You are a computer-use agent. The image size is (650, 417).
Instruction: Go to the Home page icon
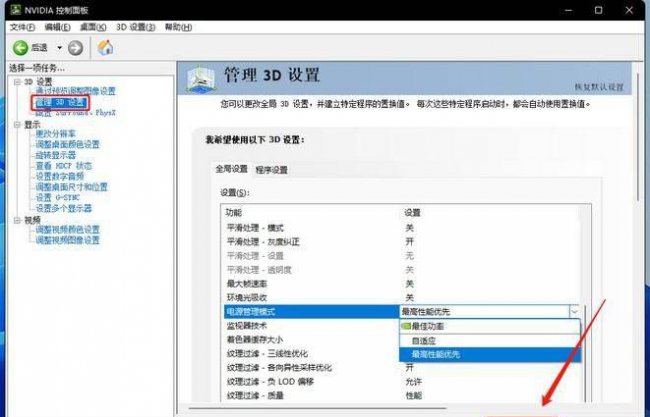[x=105, y=48]
